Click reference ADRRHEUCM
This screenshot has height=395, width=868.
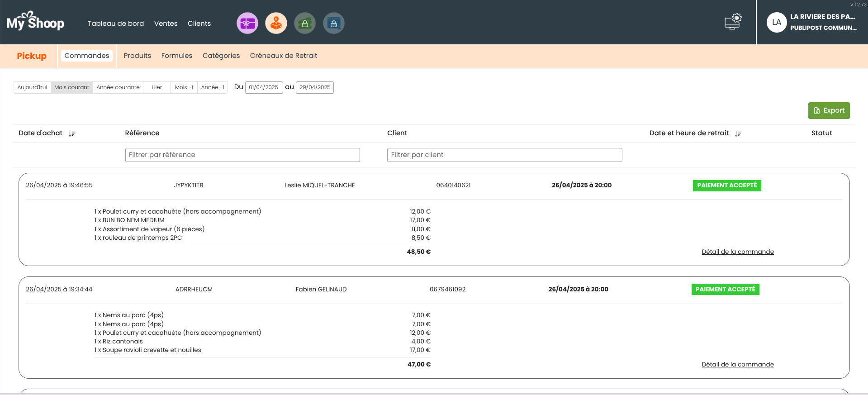coord(194,289)
